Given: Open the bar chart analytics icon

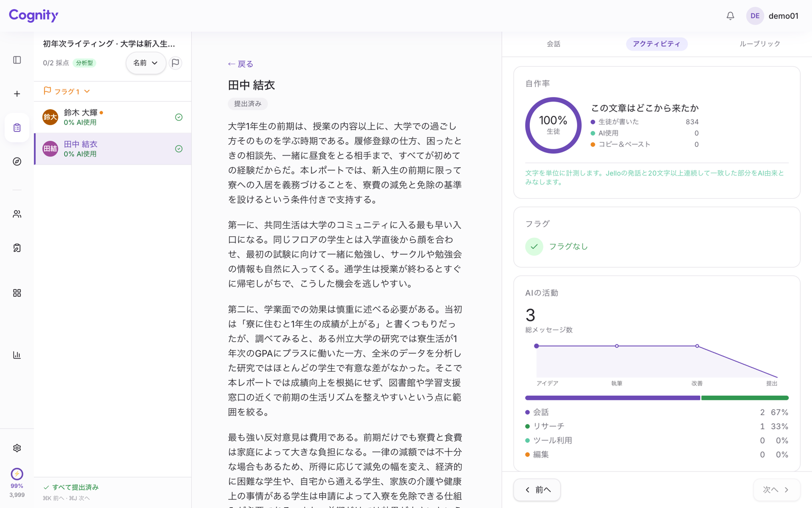Looking at the screenshot, I should coord(17,355).
